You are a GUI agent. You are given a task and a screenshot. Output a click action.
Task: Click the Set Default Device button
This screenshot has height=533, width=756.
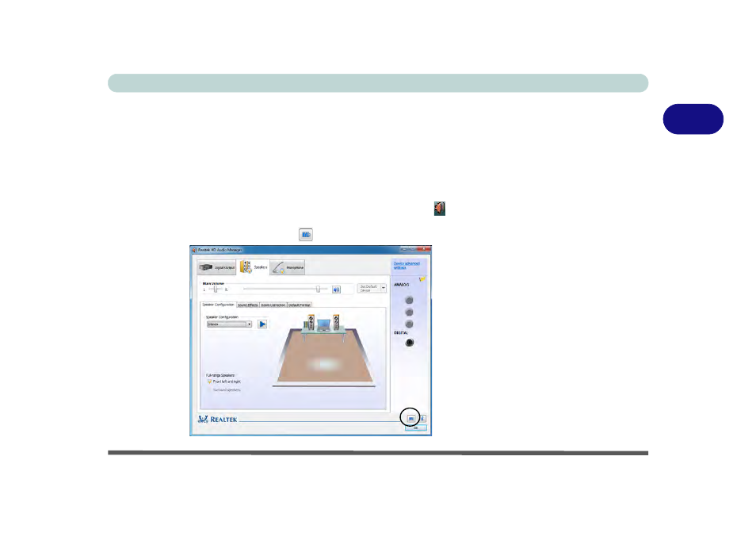click(x=368, y=289)
